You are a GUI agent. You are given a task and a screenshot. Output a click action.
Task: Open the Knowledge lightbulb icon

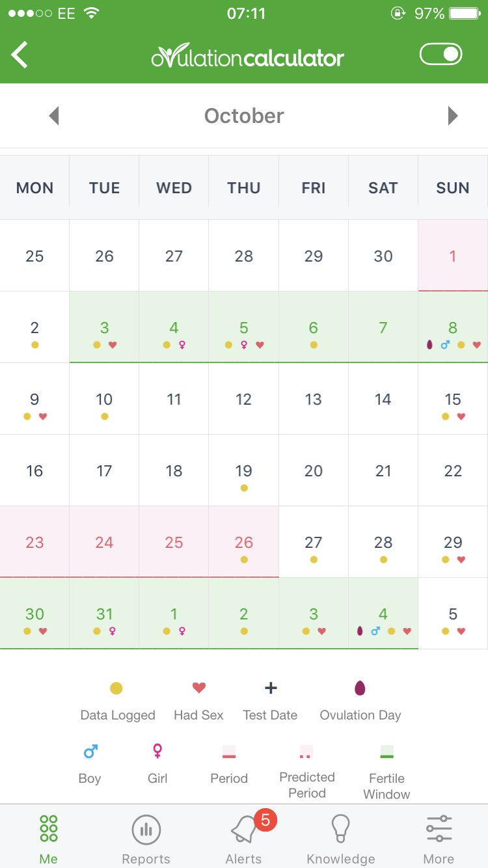[x=341, y=828]
